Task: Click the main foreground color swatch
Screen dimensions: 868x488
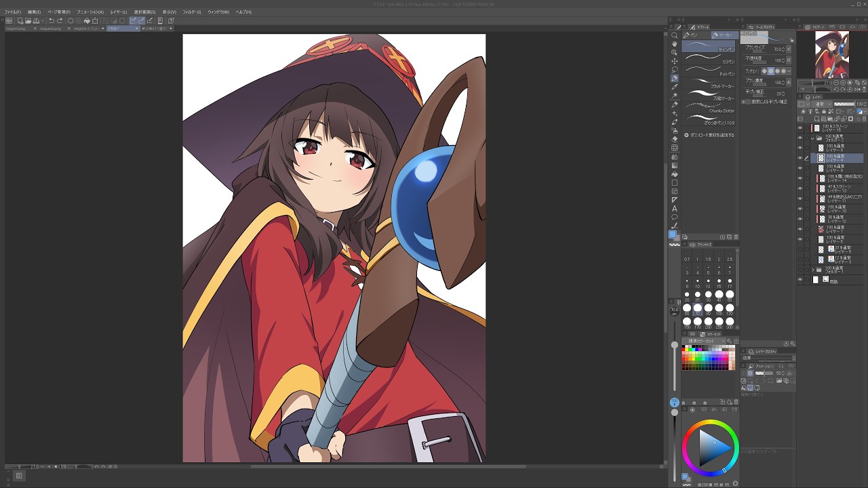Action: click(672, 234)
